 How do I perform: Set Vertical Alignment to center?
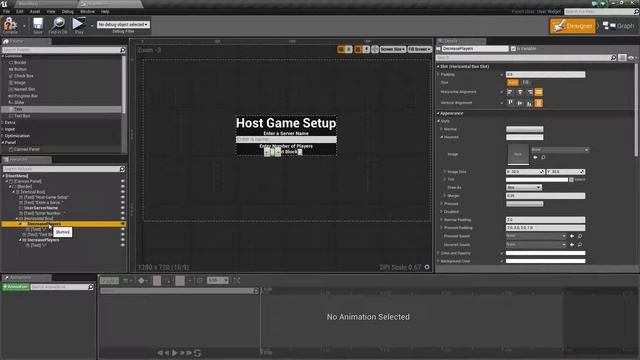click(520, 103)
